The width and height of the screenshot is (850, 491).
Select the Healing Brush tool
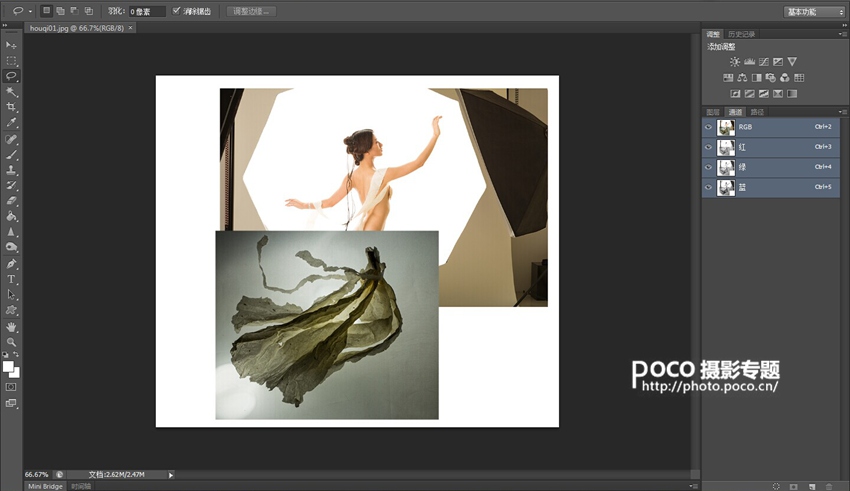tap(11, 139)
